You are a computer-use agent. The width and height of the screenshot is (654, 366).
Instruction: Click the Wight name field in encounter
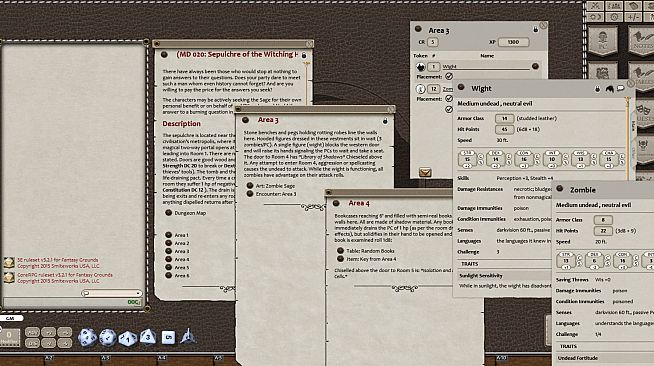pos(486,67)
